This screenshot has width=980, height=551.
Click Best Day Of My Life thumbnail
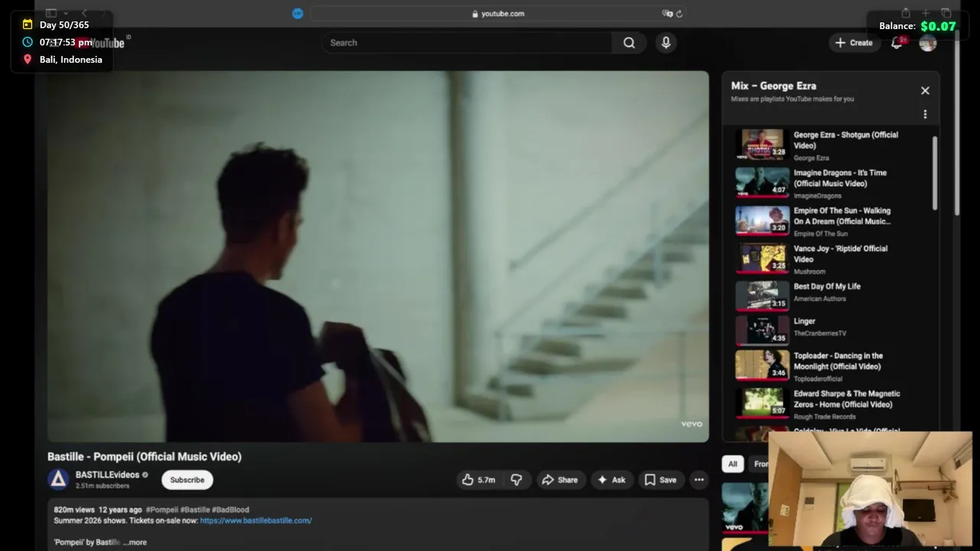pos(762,296)
